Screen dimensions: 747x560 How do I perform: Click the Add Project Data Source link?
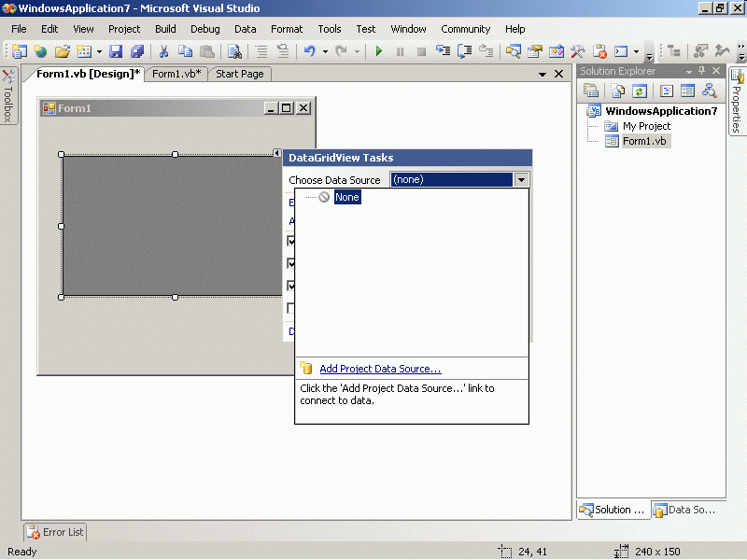click(380, 370)
